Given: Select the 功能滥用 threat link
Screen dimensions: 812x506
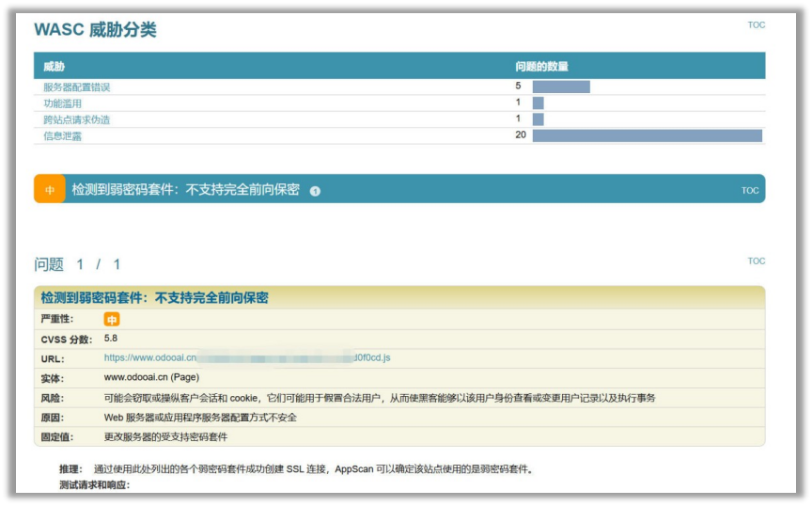Looking at the screenshot, I should [x=62, y=103].
